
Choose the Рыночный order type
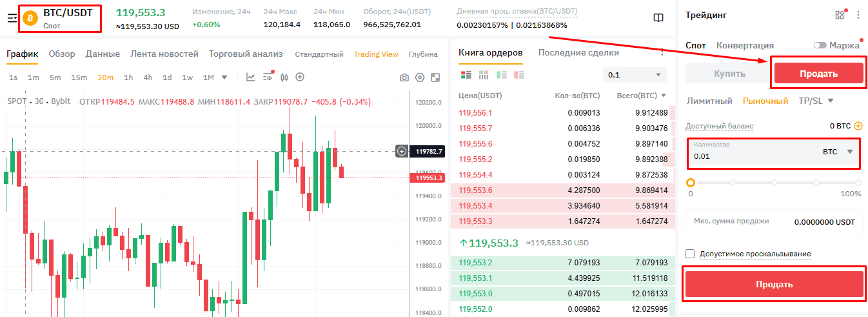pyautogui.click(x=765, y=101)
